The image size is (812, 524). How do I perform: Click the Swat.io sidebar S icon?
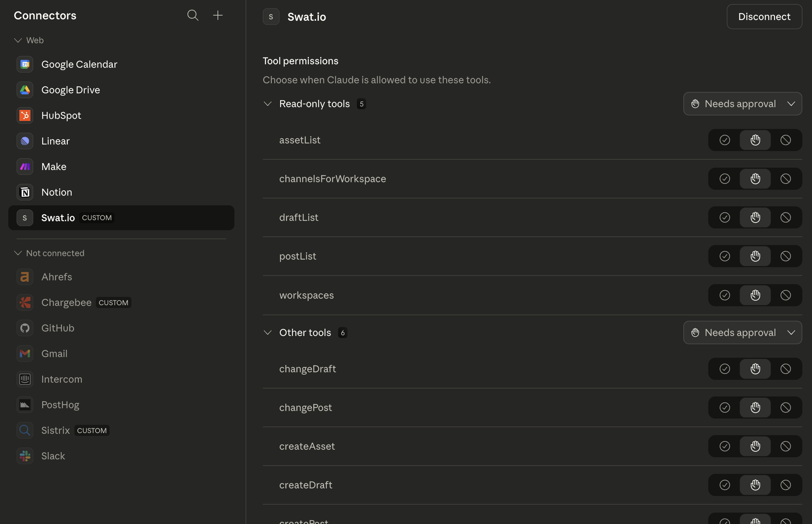[x=25, y=218]
